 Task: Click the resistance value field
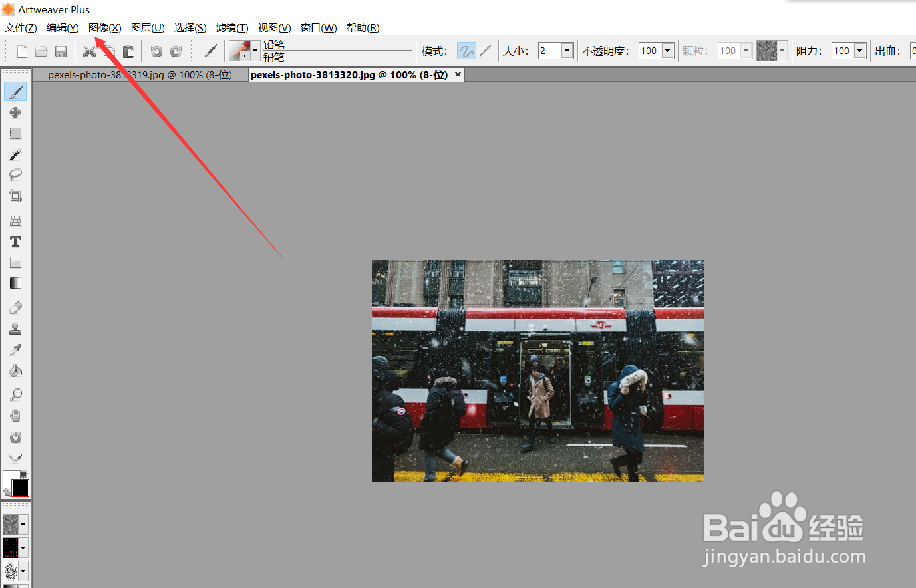(843, 51)
